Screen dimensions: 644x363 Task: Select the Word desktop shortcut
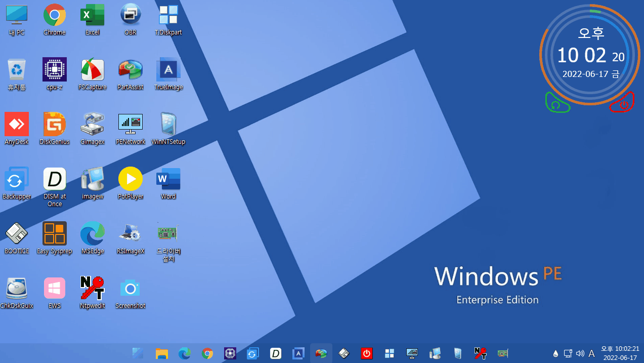click(168, 183)
